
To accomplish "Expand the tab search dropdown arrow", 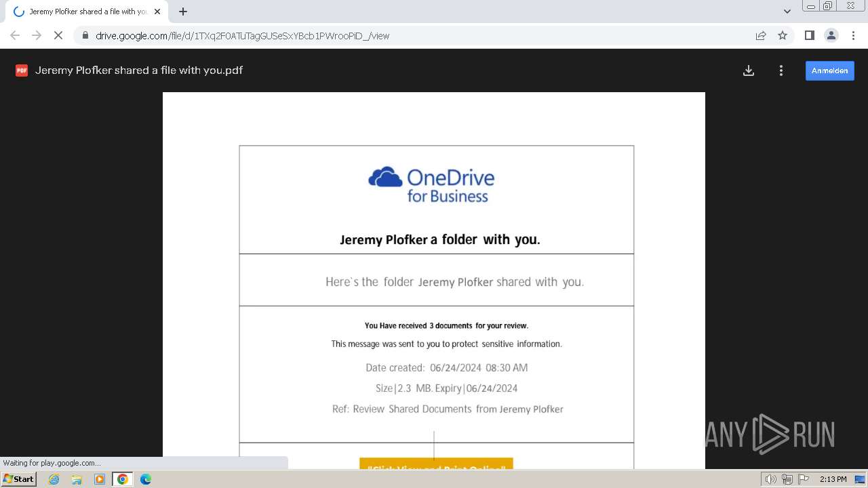I will point(787,12).
